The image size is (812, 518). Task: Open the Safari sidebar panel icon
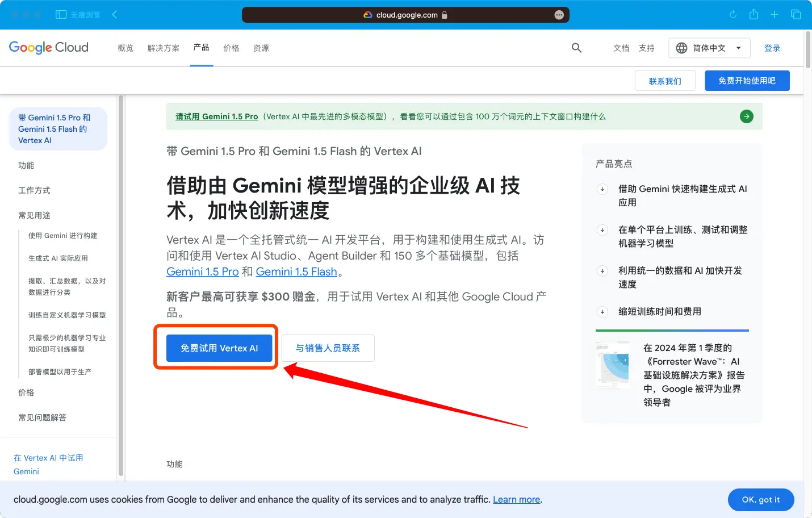tap(61, 15)
